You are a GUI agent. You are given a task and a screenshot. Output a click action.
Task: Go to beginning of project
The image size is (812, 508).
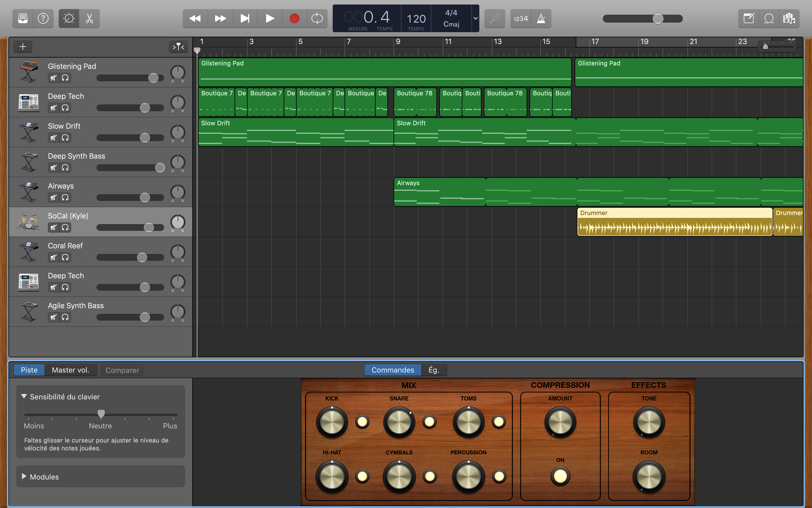point(245,18)
